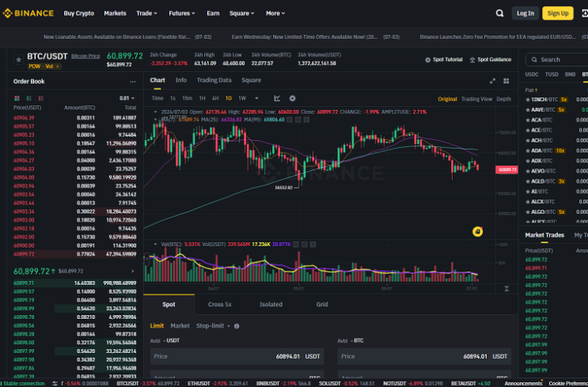Open the chart grid layout icon
588x387 pixels.
pos(506,81)
